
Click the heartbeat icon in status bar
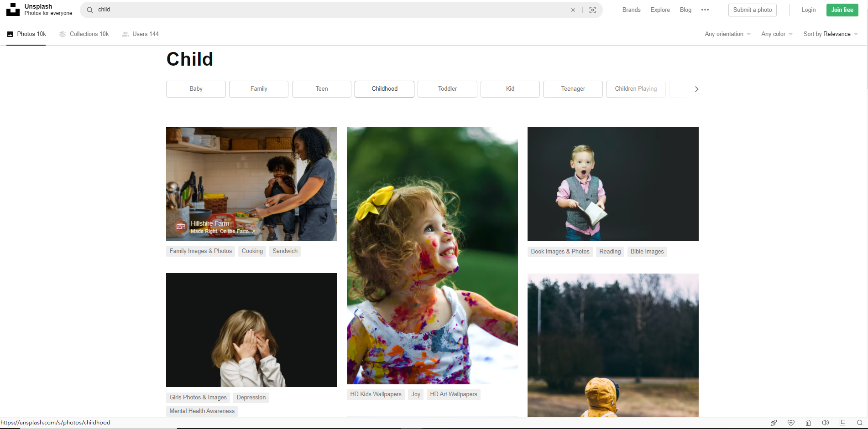click(x=791, y=423)
